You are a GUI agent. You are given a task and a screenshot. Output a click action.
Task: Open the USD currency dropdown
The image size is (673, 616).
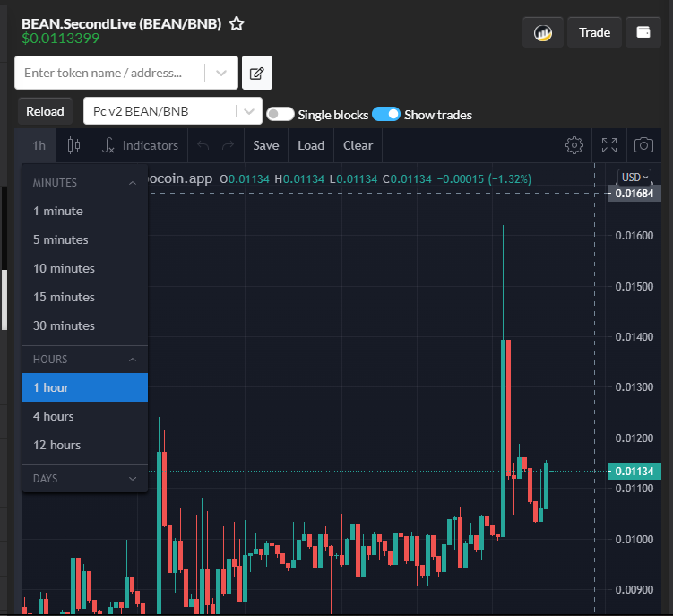click(634, 178)
